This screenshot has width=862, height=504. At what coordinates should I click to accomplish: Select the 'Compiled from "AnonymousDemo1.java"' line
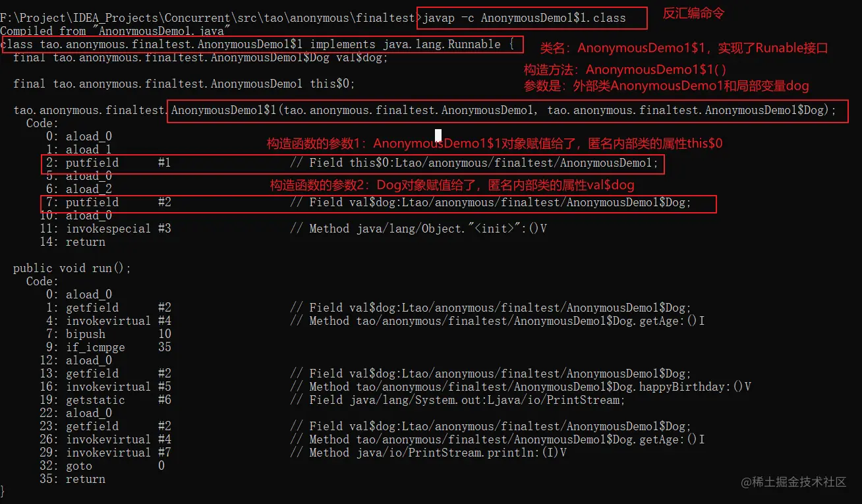115,31
